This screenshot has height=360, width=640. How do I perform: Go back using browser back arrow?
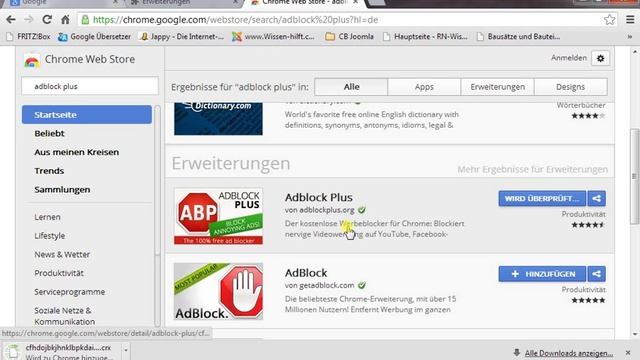[x=11, y=20]
